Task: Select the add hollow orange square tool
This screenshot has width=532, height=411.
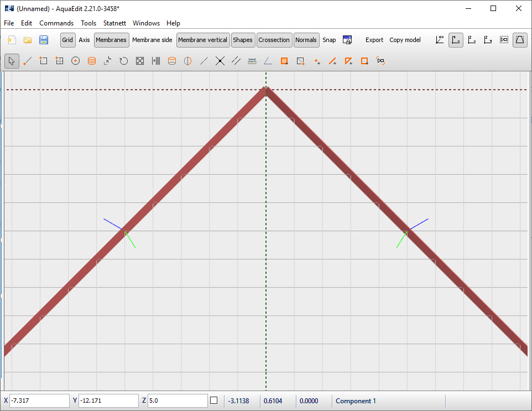Action: (x=365, y=61)
